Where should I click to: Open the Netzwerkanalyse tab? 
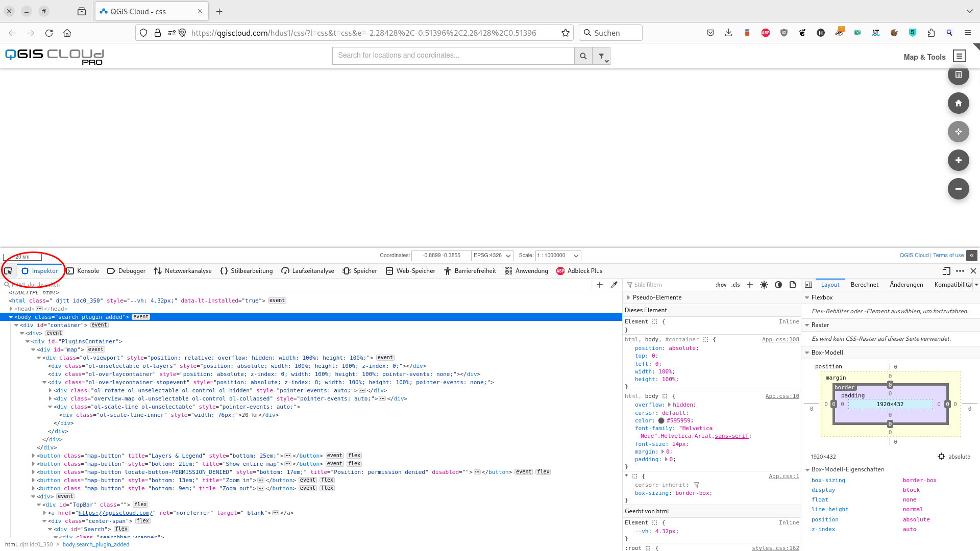point(183,271)
